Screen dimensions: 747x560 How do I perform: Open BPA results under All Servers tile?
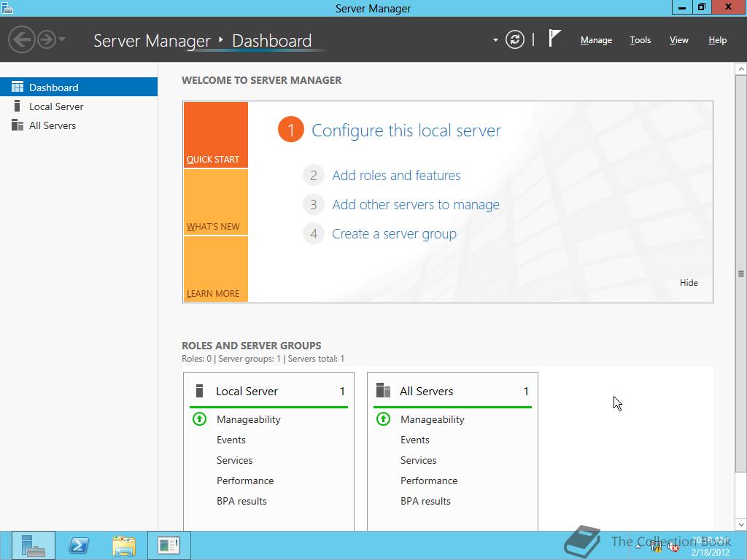click(x=425, y=502)
